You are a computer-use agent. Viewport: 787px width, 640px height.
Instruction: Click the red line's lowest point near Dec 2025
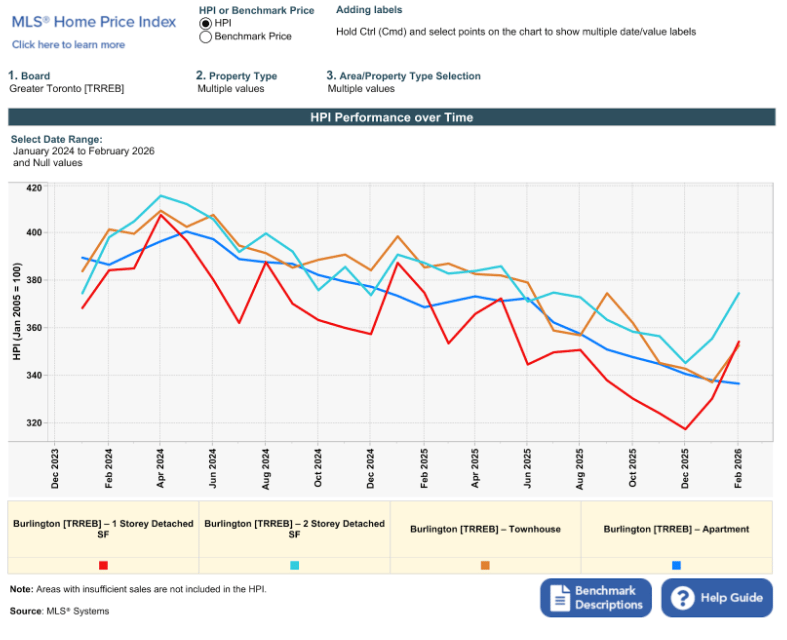[686, 429]
